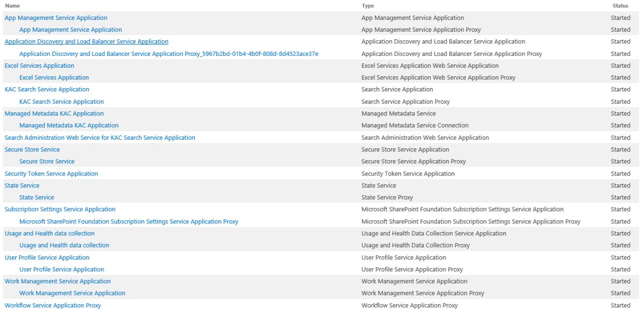Select the 'Search Service Application Proxy' type text
644x317 pixels.
pyautogui.click(x=406, y=102)
